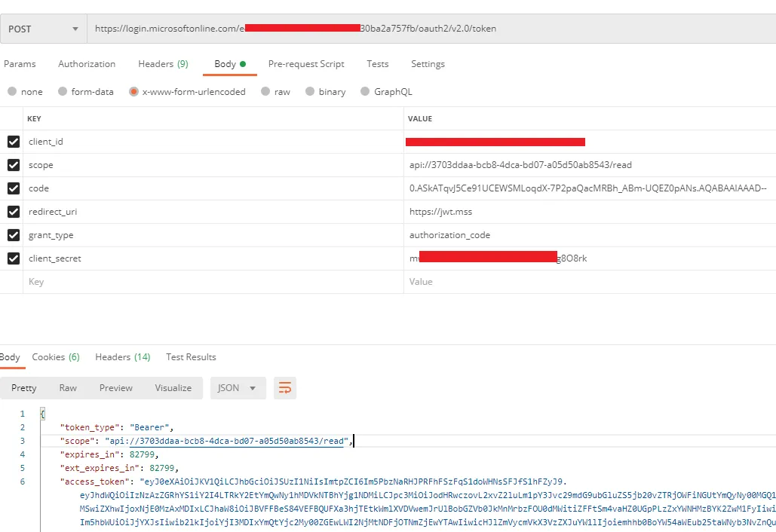Image resolution: width=776 pixels, height=532 pixels.
Task: Click the request URL field
Action: [431, 29]
